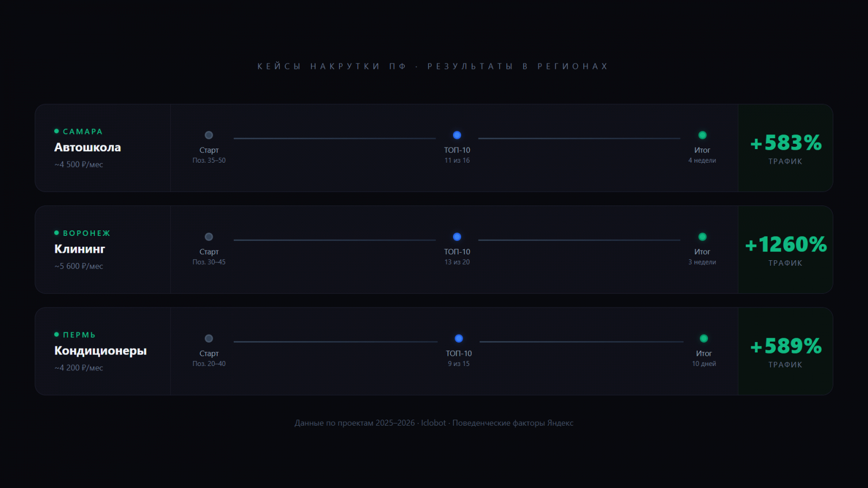
Task: Select the Кондиционеры case title
Action: pyautogui.click(x=100, y=351)
